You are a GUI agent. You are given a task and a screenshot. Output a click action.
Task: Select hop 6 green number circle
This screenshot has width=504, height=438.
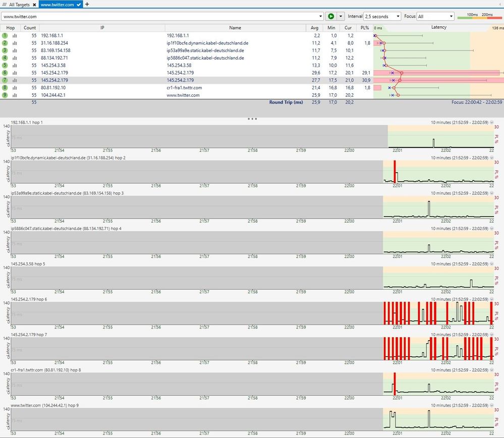pos(5,73)
